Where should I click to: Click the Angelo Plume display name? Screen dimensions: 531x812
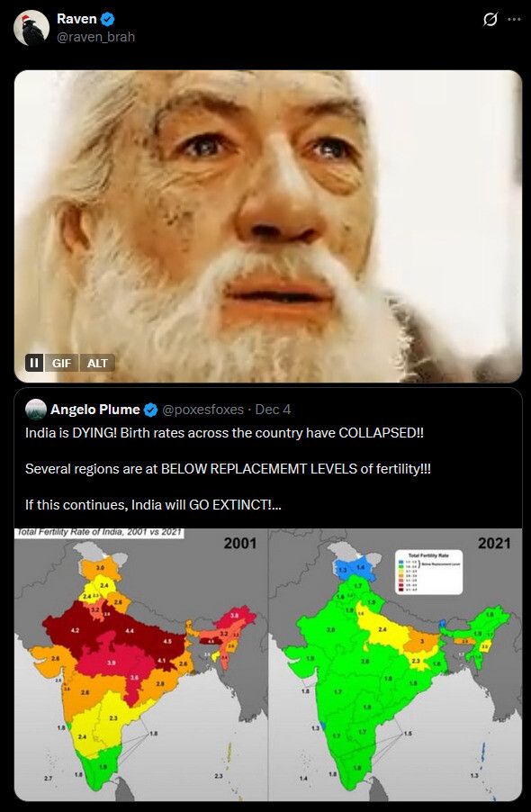point(95,410)
